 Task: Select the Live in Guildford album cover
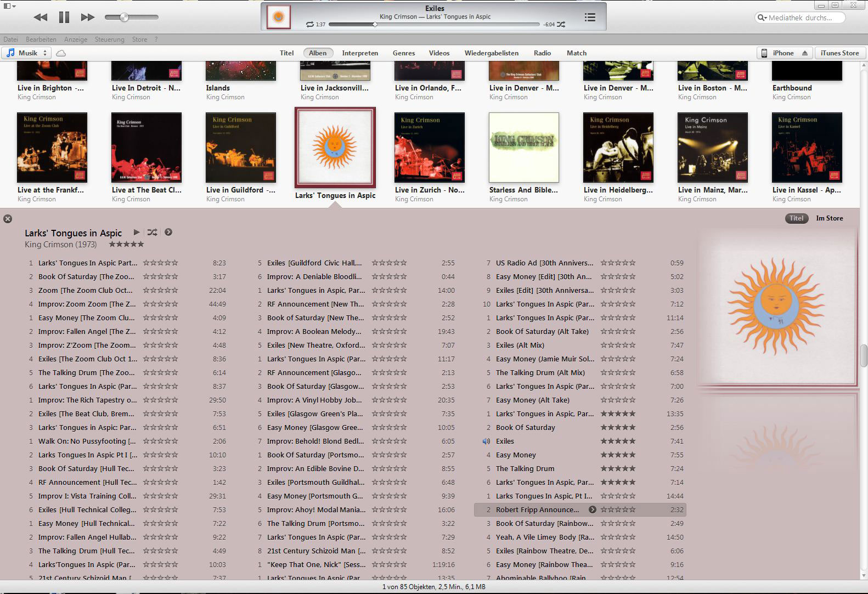pyautogui.click(x=241, y=148)
